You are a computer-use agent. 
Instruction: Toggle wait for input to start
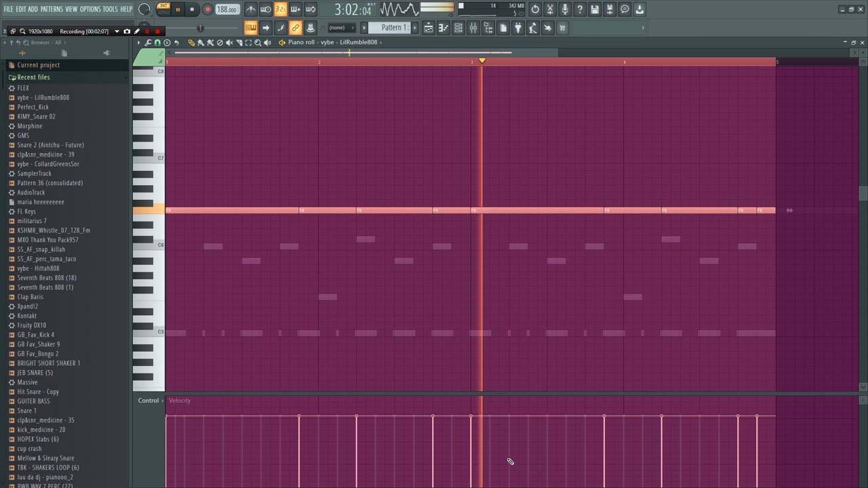coord(265,9)
